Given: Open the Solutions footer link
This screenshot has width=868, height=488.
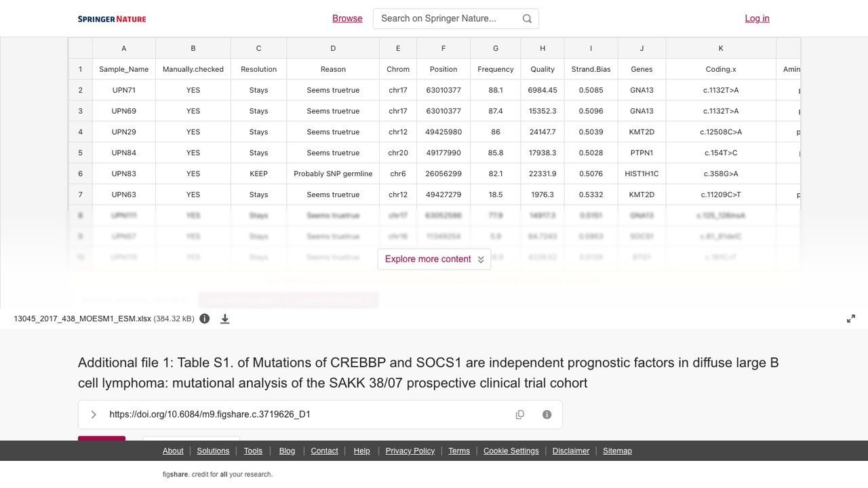Looking at the screenshot, I should [213, 451].
